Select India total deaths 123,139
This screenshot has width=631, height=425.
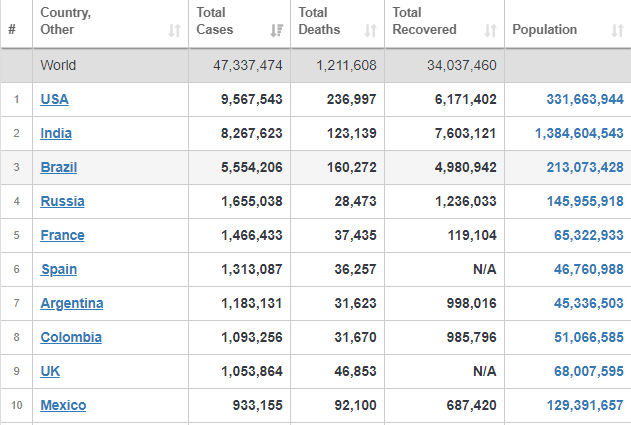point(351,133)
